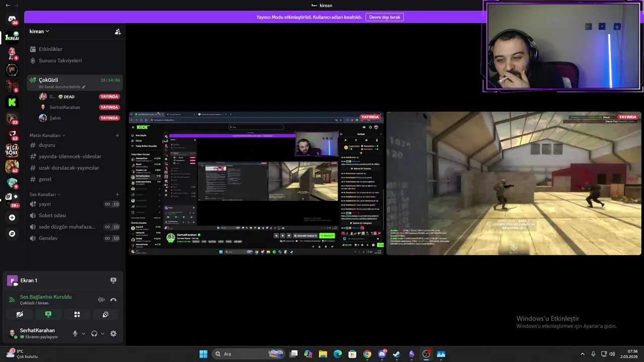Screen dimensions: 644x362
Task: Open Steam from taskbar
Action: coord(396,354)
